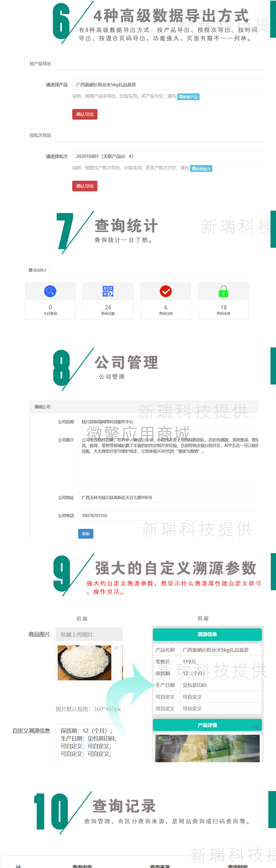Image resolution: width=276 pixels, height=868 pixels.
Task: Select the 条码已用 count 6
Action: pos(166,307)
